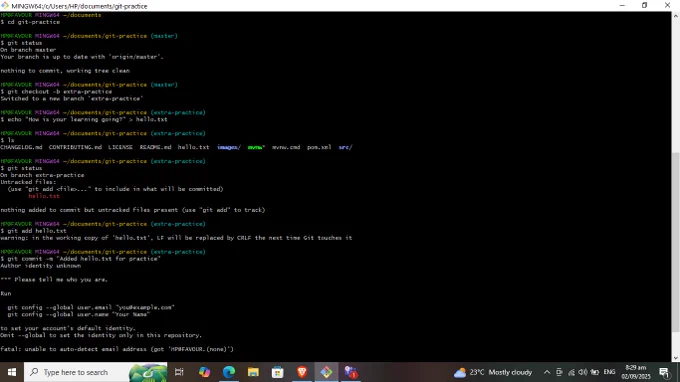Screen dimensions: 680x382
Task: Click the red 'hello.txt' untracked file text
Action: (44, 196)
